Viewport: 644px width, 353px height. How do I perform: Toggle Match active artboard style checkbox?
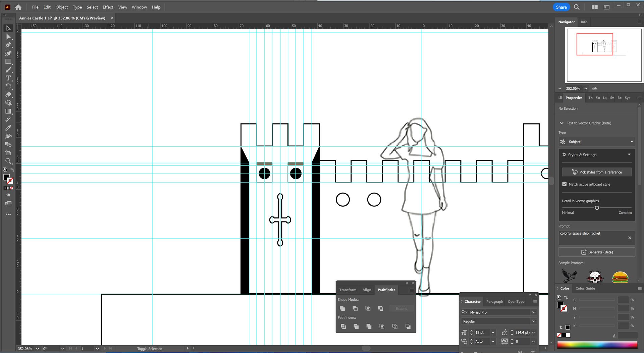pos(565,184)
